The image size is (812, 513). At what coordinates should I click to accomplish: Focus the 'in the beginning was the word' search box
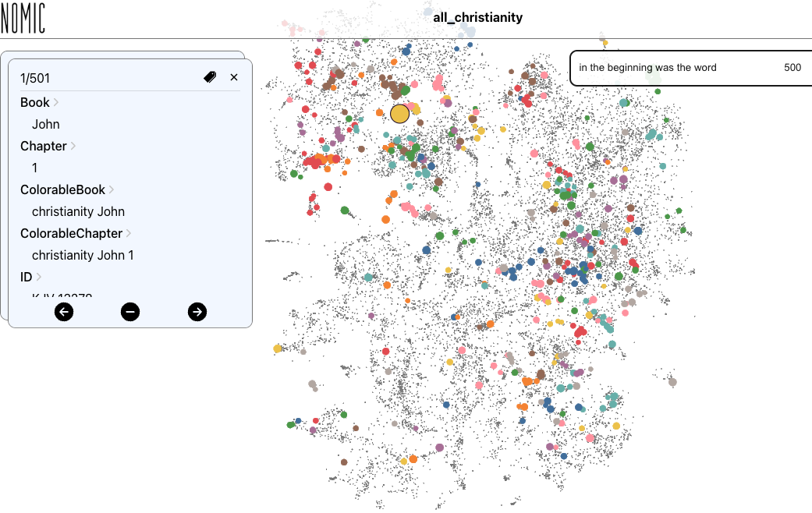pyautogui.click(x=671, y=68)
